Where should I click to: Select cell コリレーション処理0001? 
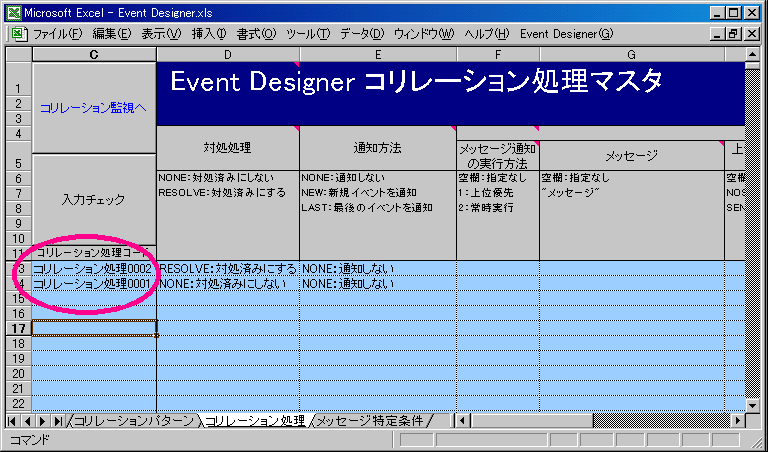[x=94, y=284]
